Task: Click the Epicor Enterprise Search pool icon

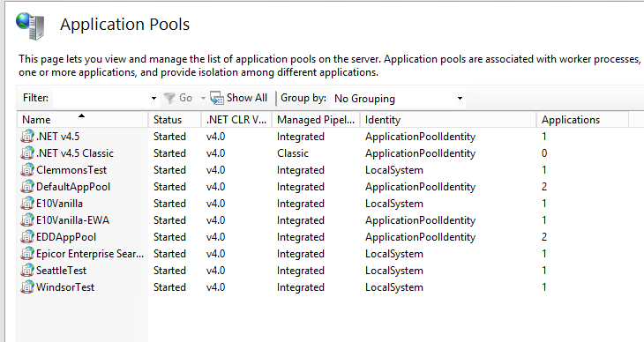Action: pyautogui.click(x=27, y=254)
